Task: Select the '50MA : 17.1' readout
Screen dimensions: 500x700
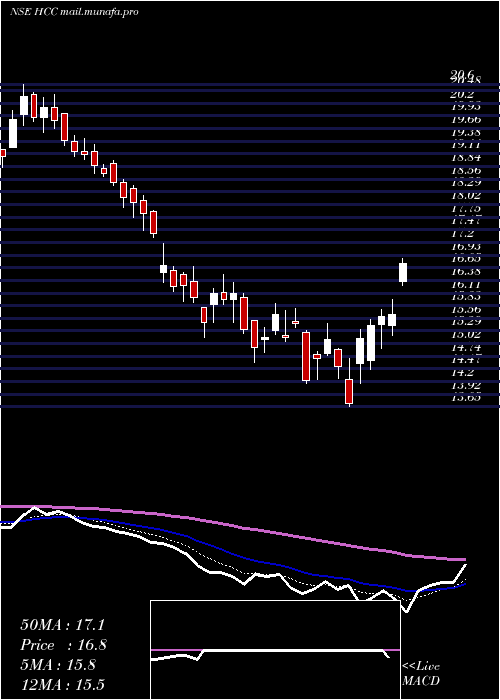Action: pos(62,625)
